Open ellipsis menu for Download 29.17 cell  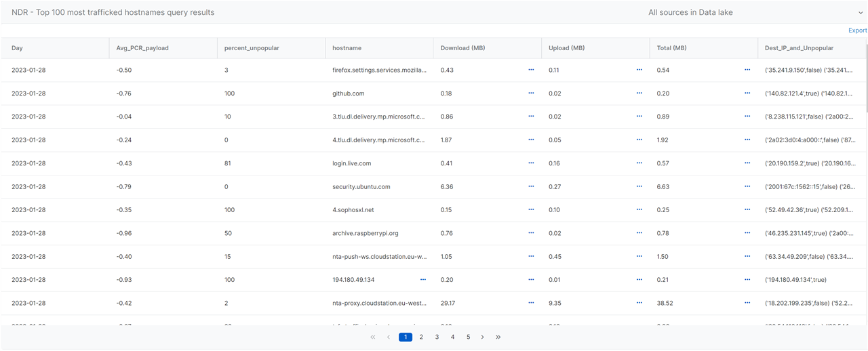[531, 303]
